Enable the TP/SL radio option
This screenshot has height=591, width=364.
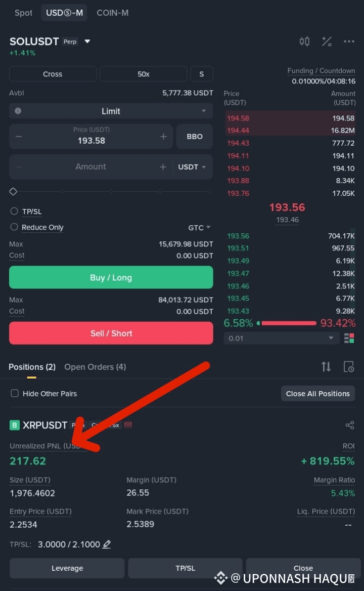click(x=14, y=211)
